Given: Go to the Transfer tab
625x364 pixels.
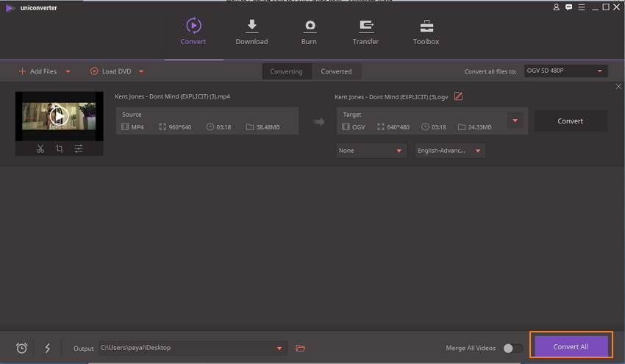Looking at the screenshot, I should point(365,32).
